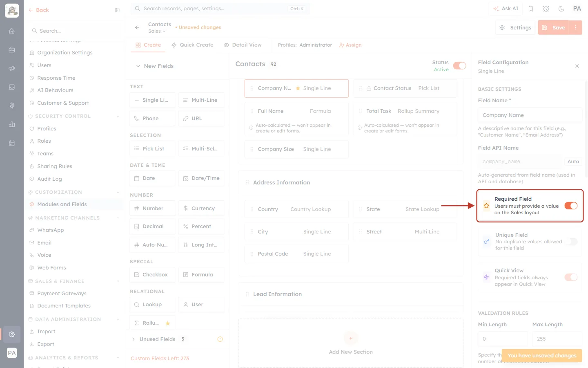Collapse the New Fields section
Image resolution: width=588 pixels, height=368 pixels.
(138, 66)
